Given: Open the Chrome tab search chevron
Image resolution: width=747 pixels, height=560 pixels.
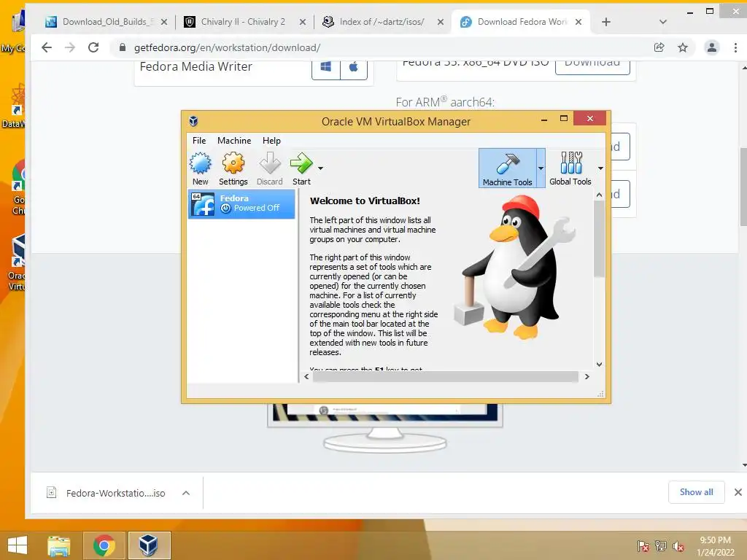Looking at the screenshot, I should [662, 22].
